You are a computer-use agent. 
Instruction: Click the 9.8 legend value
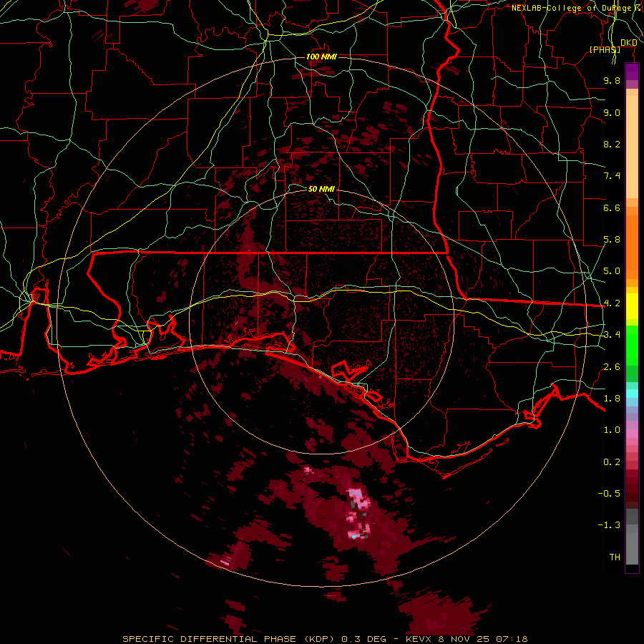[x=612, y=80]
